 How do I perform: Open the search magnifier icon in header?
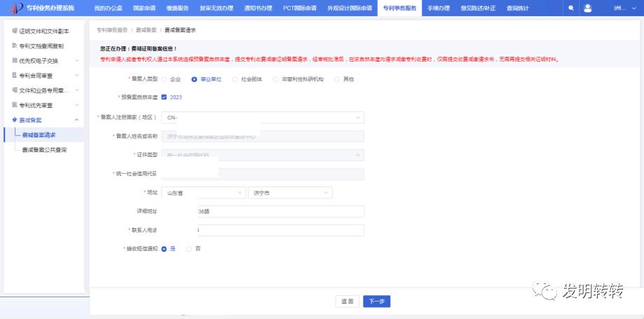point(571,8)
